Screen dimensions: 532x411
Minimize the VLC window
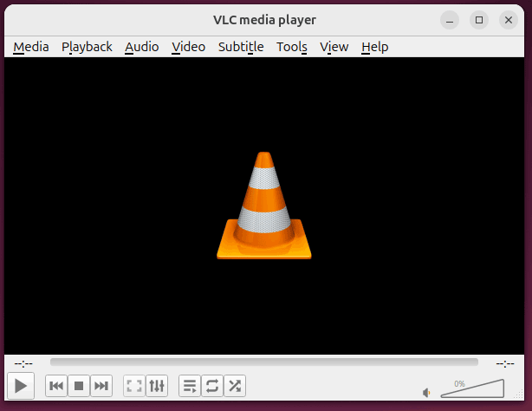(x=450, y=20)
